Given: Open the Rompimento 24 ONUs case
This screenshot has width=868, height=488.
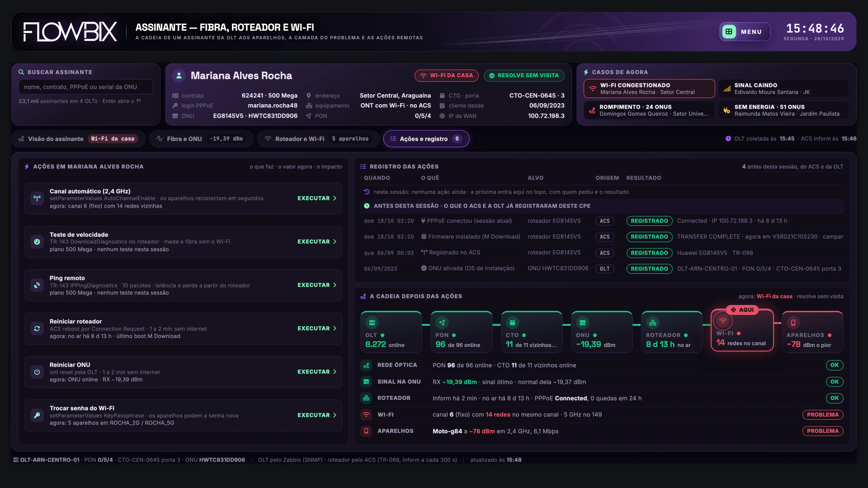Looking at the screenshot, I should 649,110.
